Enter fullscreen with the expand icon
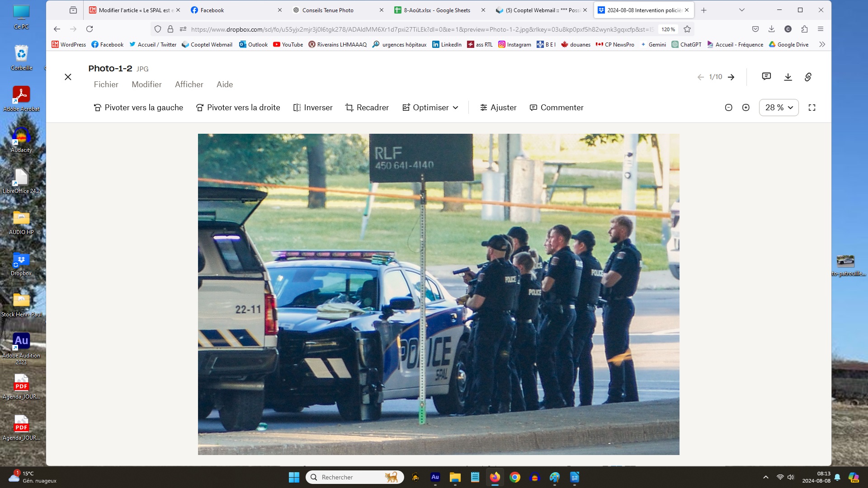The width and height of the screenshot is (868, 488). (x=812, y=108)
